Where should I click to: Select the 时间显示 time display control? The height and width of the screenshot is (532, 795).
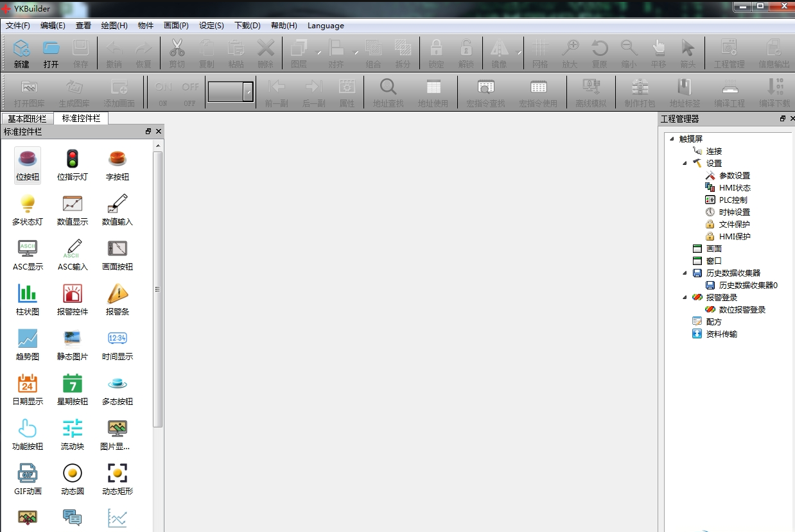click(x=118, y=345)
